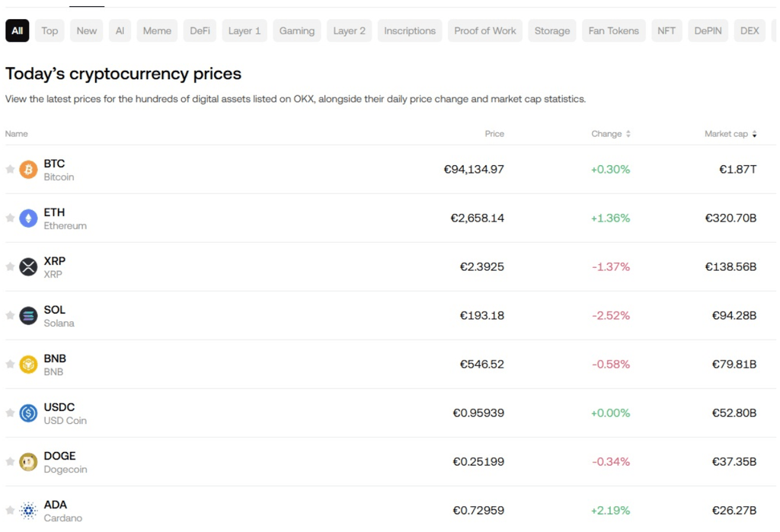Select the Layer 1 filter tab
This screenshot has width=780, height=532.
click(244, 30)
